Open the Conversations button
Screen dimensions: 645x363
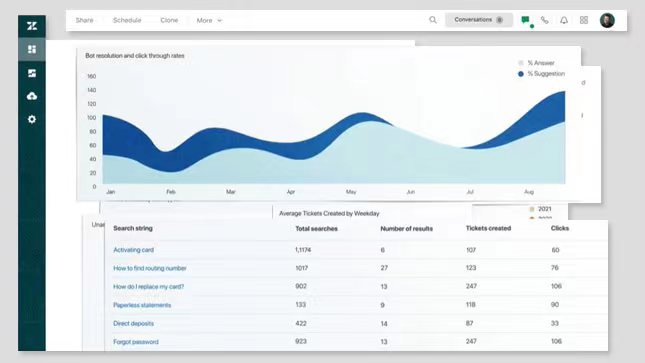[479, 20]
